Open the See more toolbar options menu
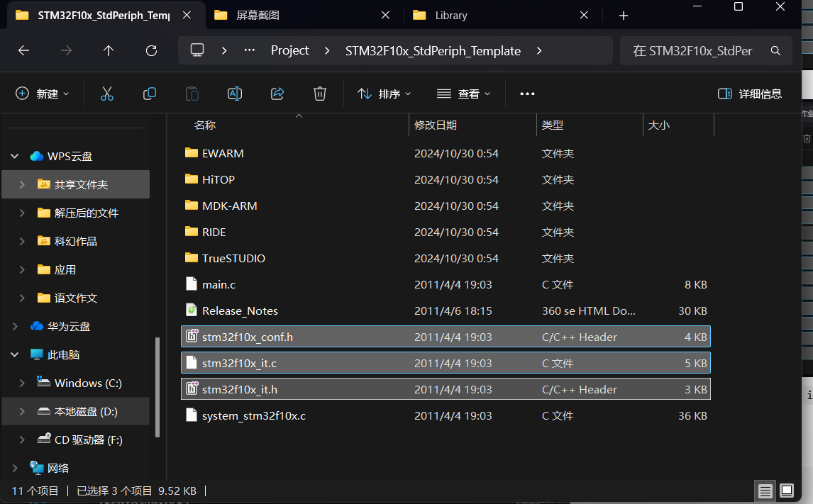The image size is (813, 504). [x=527, y=94]
